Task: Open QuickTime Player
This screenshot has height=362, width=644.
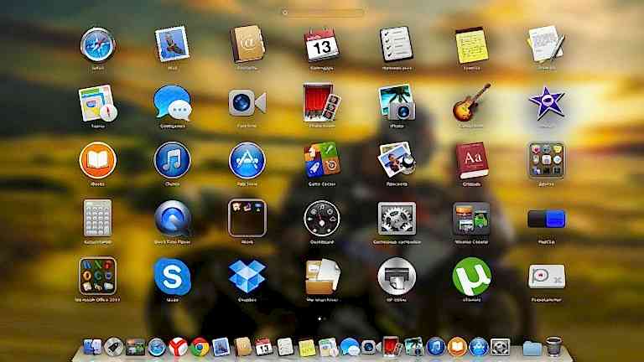Action: [x=172, y=217]
